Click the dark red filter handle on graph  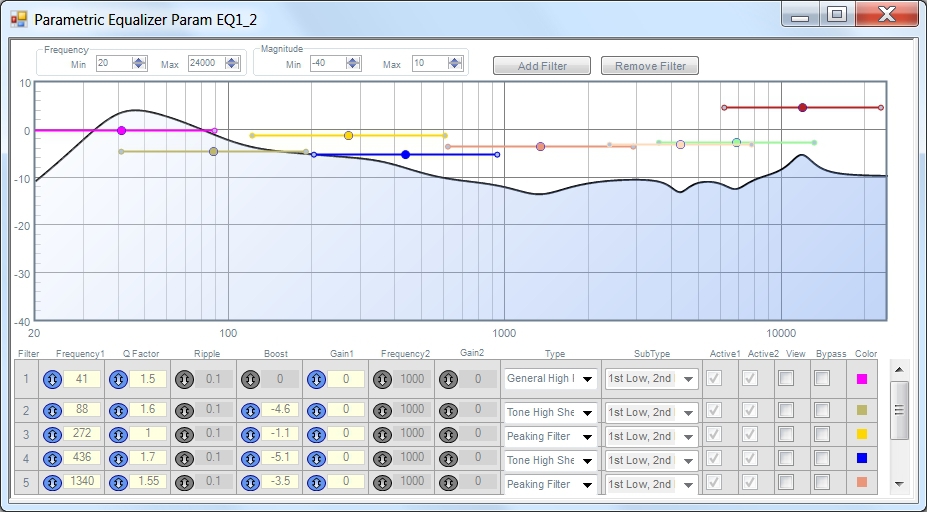[802, 107]
